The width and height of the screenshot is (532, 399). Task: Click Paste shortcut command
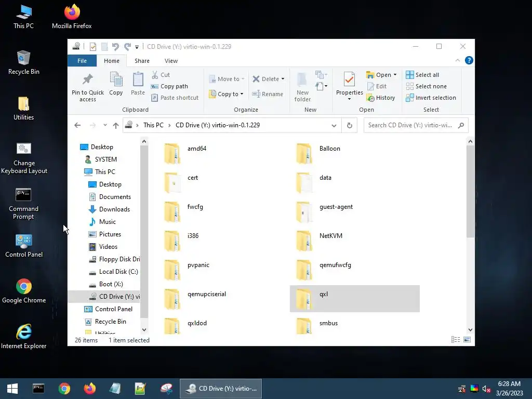coord(175,98)
